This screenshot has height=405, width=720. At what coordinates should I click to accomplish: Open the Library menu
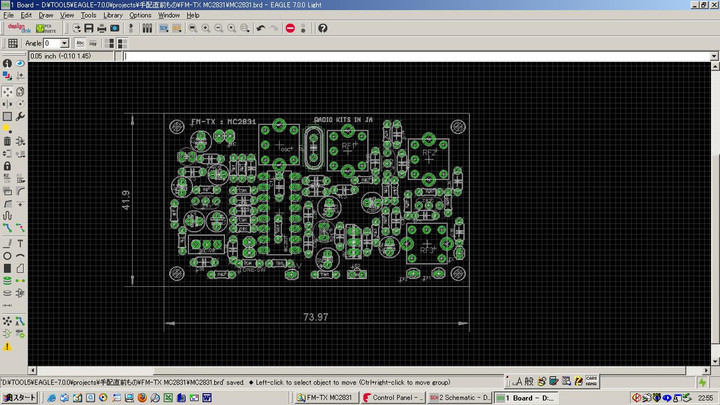[x=113, y=16]
